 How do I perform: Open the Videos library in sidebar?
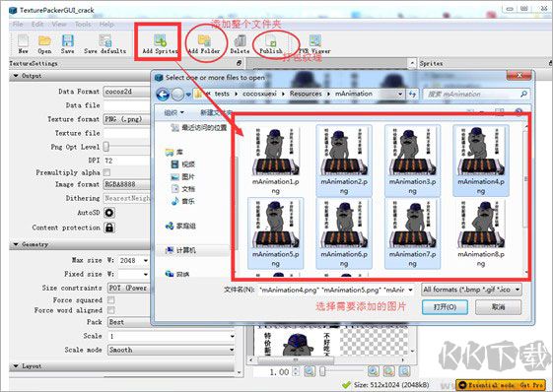click(x=183, y=164)
